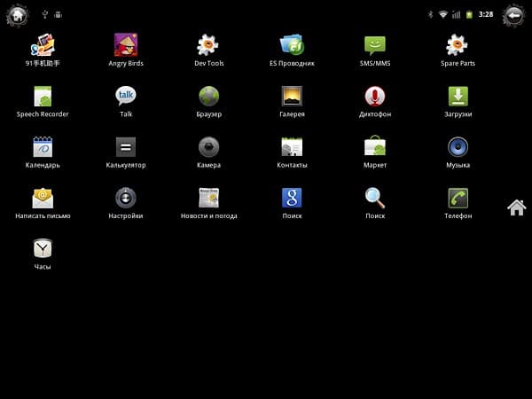Viewport: 532px width, 399px height.
Task: Open Настройки settings app
Action: point(126,203)
